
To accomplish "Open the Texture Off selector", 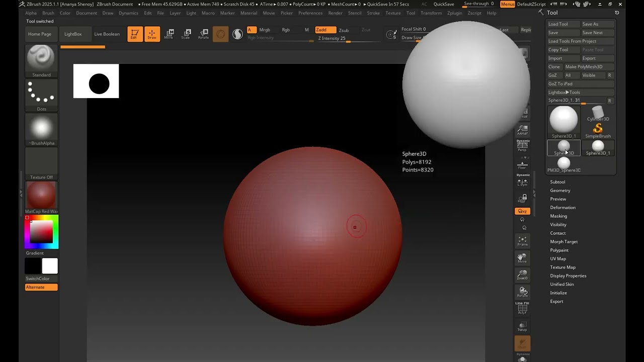I will point(41,163).
